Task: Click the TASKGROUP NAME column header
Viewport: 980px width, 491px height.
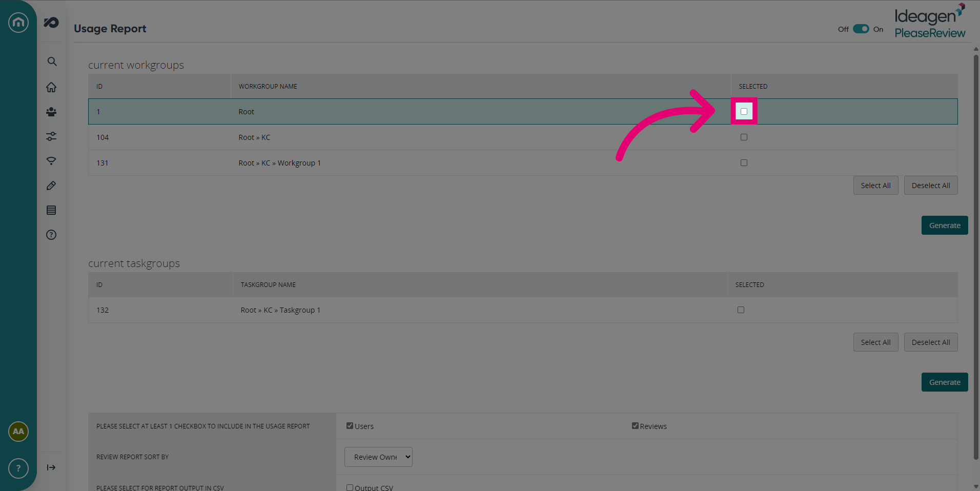Action: coord(268,285)
